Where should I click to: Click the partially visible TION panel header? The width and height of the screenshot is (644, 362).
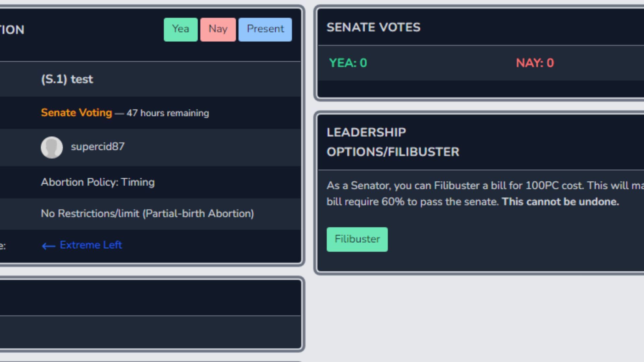12,29
